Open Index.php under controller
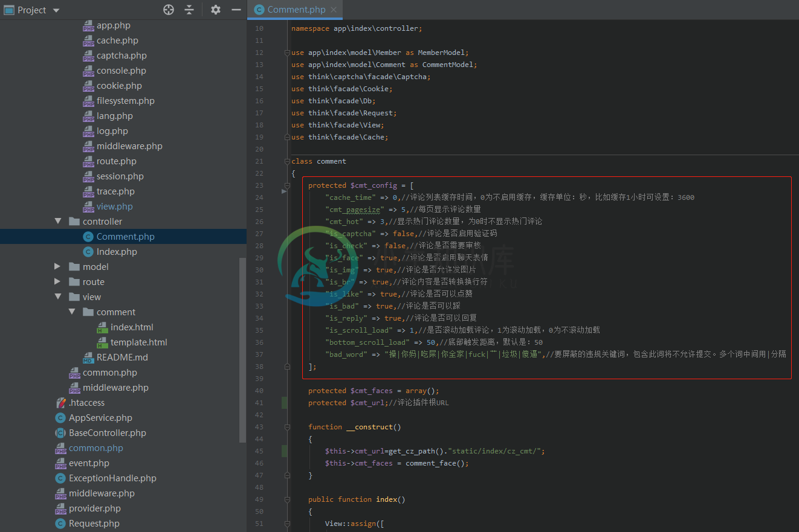This screenshot has height=532, width=799. (117, 252)
